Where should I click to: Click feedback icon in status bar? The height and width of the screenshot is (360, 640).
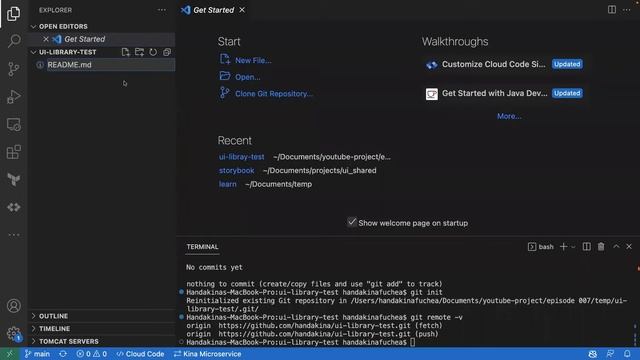click(x=610, y=354)
